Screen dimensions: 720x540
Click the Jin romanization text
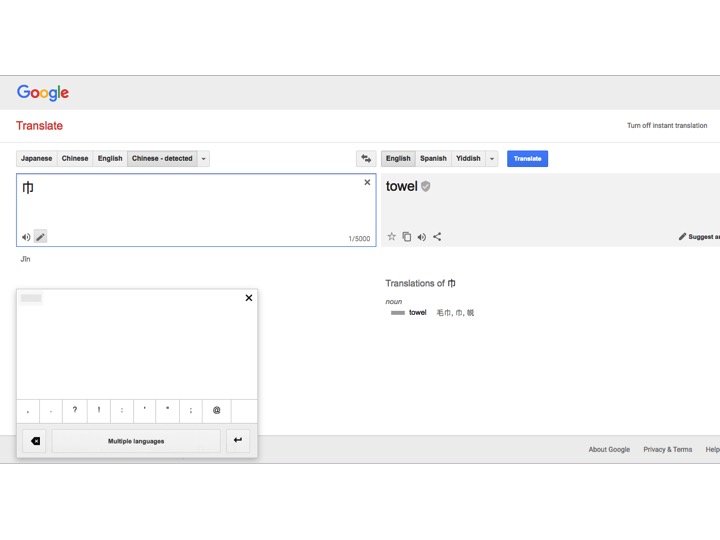[25, 259]
